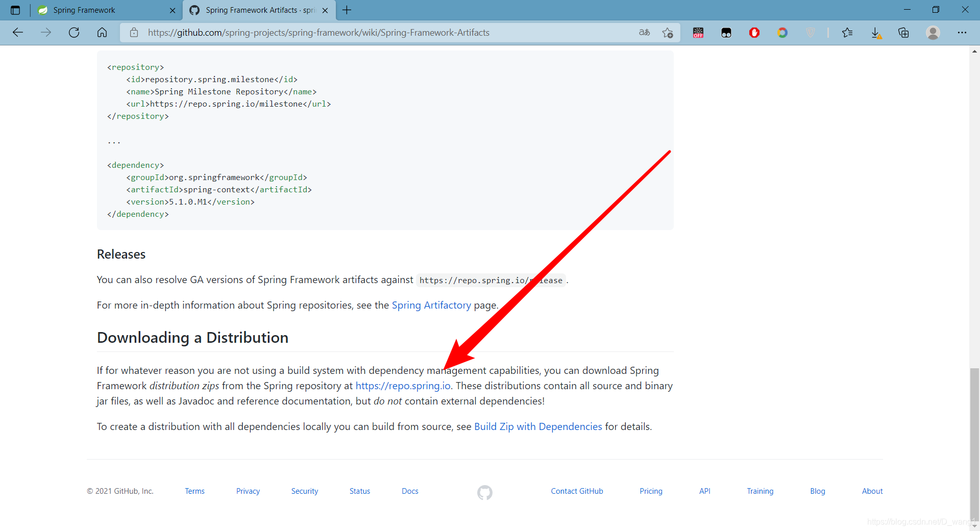The image size is (980, 531).
Task: Open the Training footer link
Action: point(760,491)
